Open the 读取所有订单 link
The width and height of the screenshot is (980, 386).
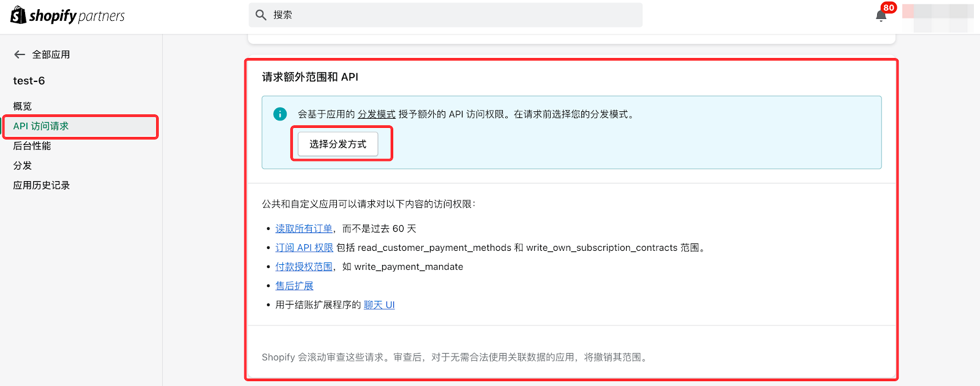304,229
